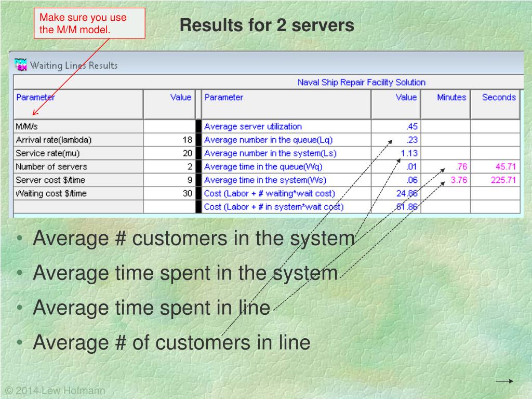The width and height of the screenshot is (532, 399).
Task: Click Average time in the queue(Wq)
Action: 263,167
